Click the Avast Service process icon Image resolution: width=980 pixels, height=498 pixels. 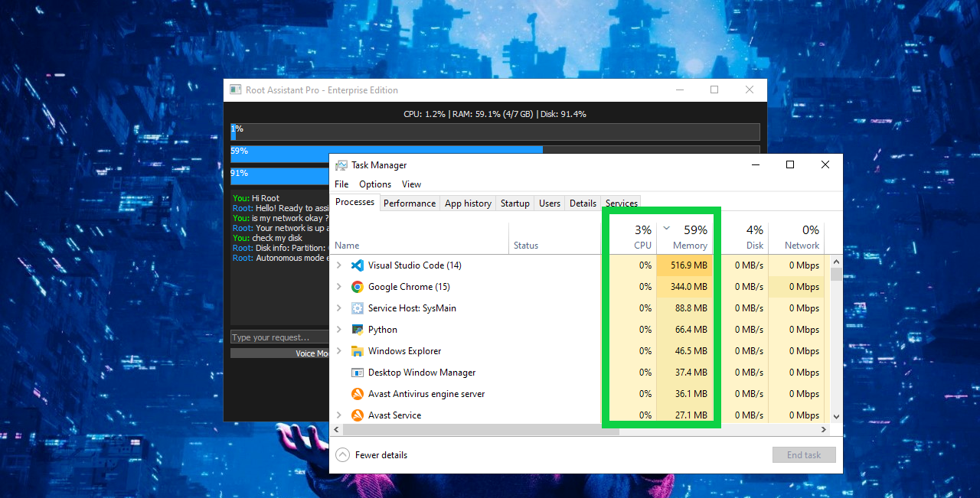coord(357,415)
